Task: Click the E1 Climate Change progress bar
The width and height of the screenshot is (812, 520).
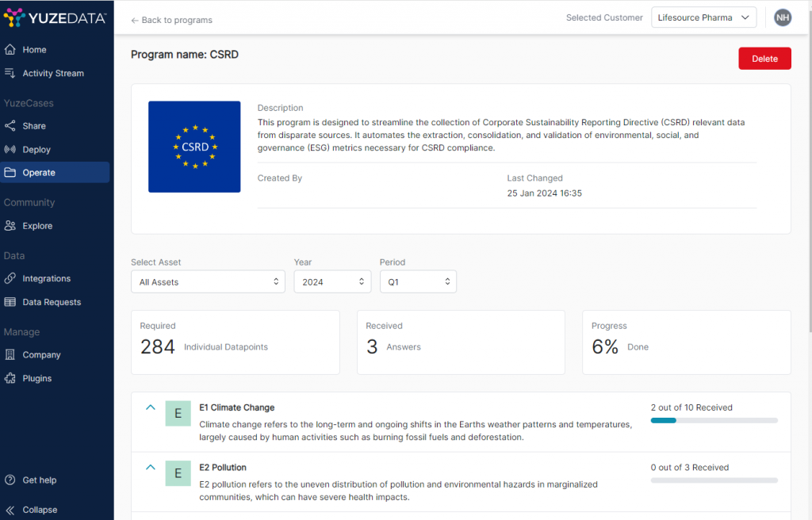Action: point(714,420)
